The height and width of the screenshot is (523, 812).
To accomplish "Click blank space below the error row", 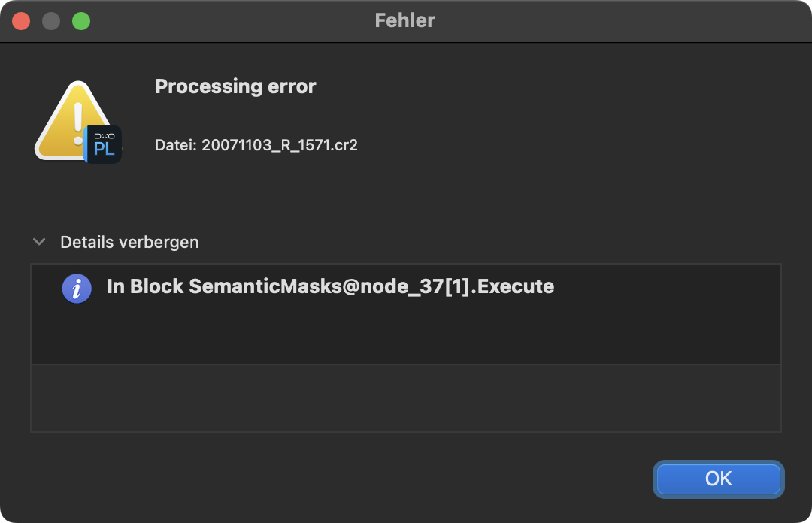I will click(x=405, y=334).
